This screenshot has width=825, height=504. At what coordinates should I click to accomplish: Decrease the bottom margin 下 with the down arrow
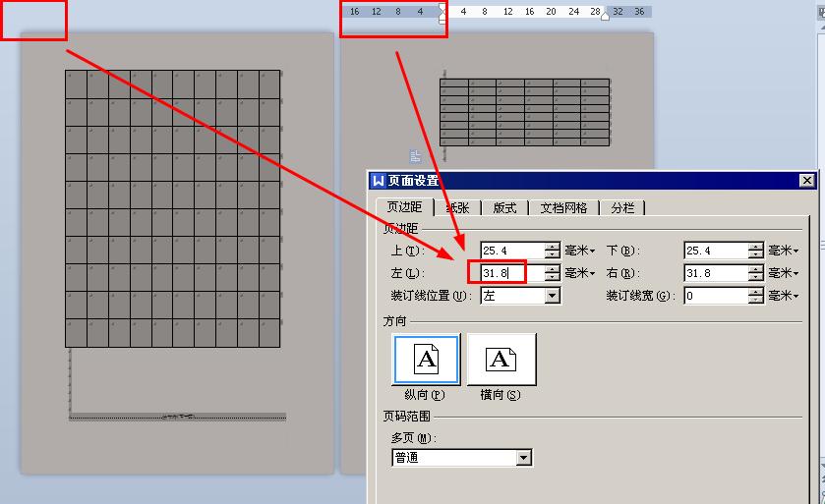[755, 254]
